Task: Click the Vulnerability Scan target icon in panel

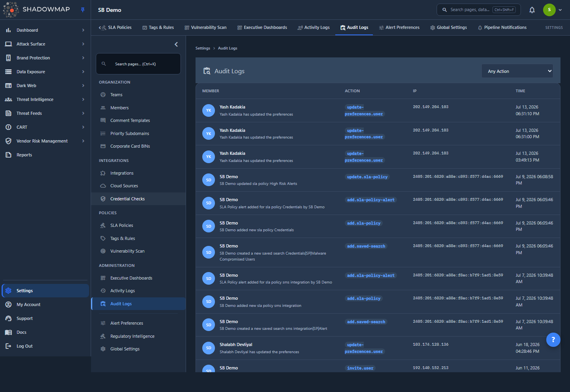Action: 103,251
